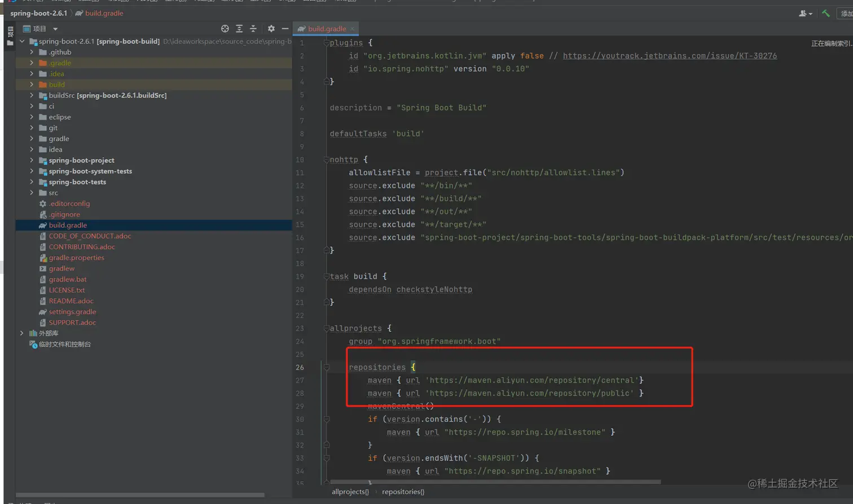
Task: Open CONTRIBUTING.adoc file
Action: click(82, 246)
